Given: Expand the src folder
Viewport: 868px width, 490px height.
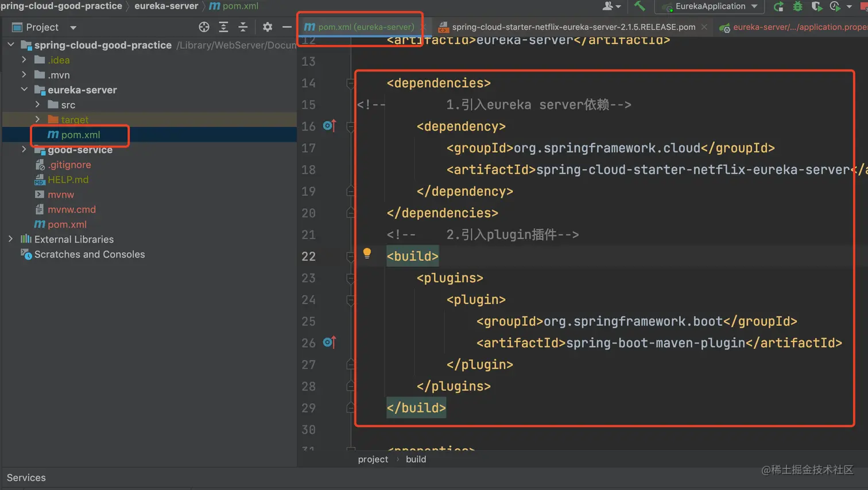Looking at the screenshot, I should [38, 104].
